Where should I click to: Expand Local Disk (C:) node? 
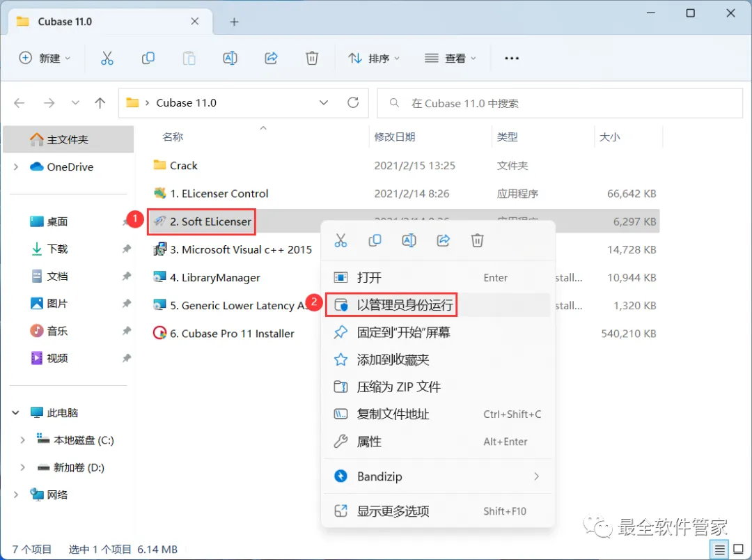[x=22, y=440]
